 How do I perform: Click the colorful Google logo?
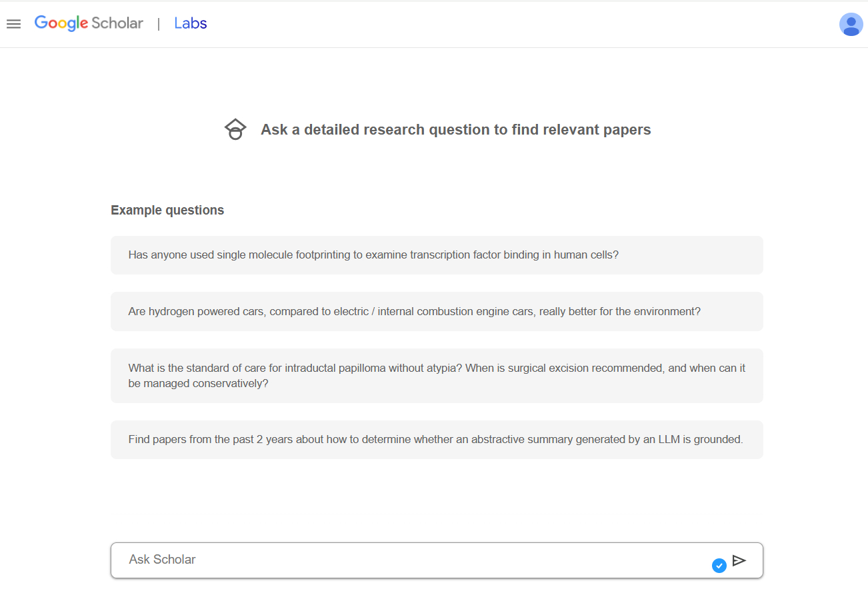click(x=61, y=23)
